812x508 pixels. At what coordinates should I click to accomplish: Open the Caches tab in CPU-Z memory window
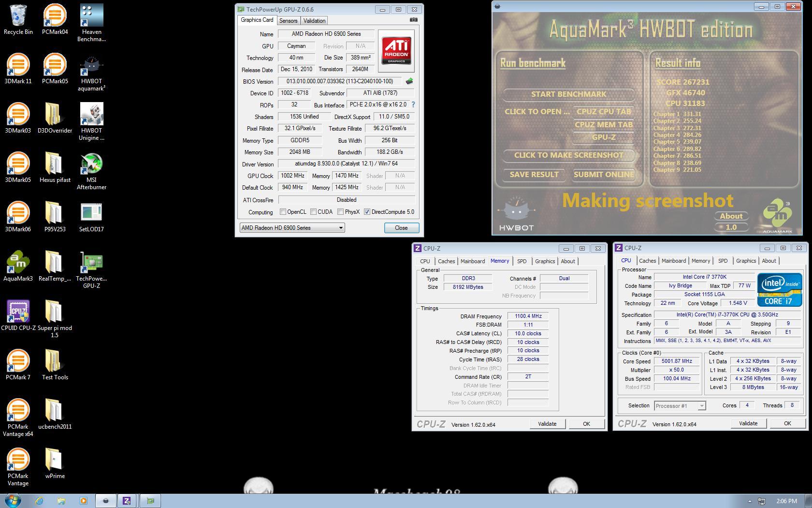coord(446,261)
